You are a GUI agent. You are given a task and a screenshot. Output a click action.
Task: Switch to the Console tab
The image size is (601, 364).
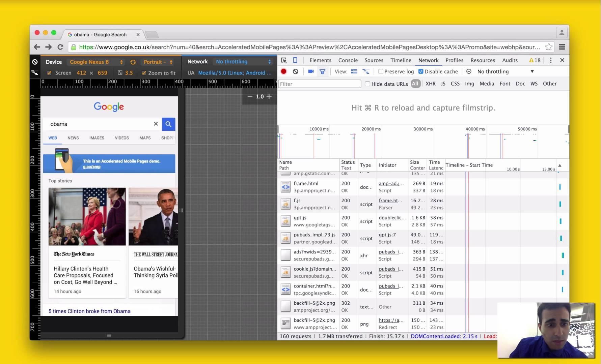(x=348, y=60)
